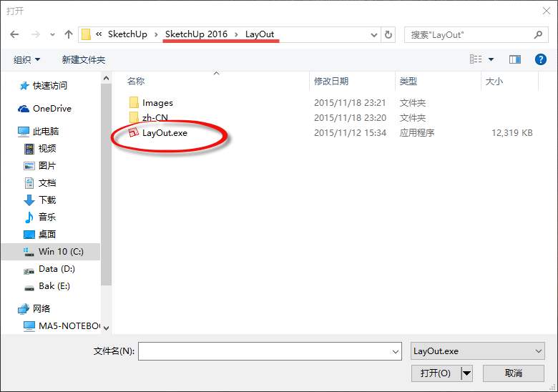
Task: Toggle the preview pane
Action: point(515,59)
